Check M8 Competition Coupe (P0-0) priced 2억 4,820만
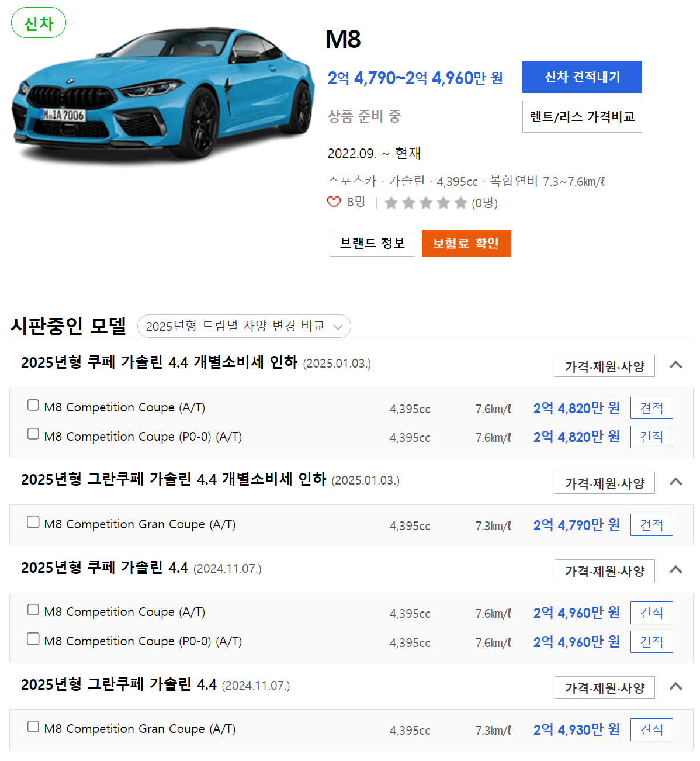This screenshot has width=700, height=761. pos(33,434)
